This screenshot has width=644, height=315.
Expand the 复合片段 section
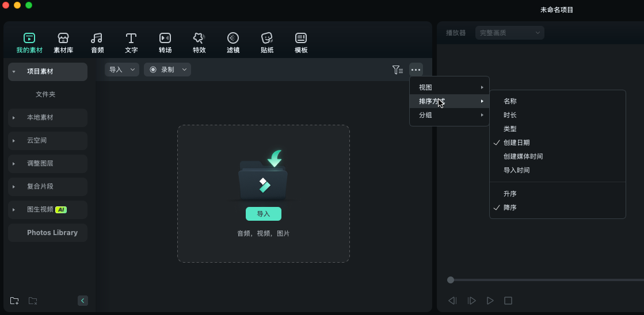(x=14, y=187)
